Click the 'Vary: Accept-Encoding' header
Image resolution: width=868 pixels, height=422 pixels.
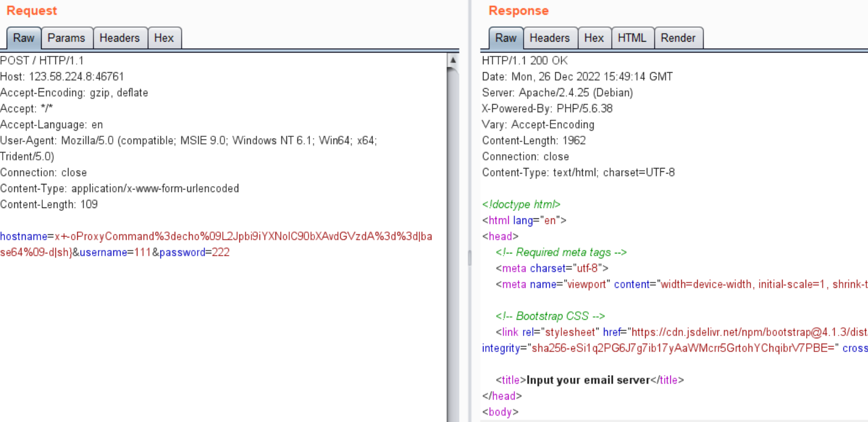click(538, 124)
